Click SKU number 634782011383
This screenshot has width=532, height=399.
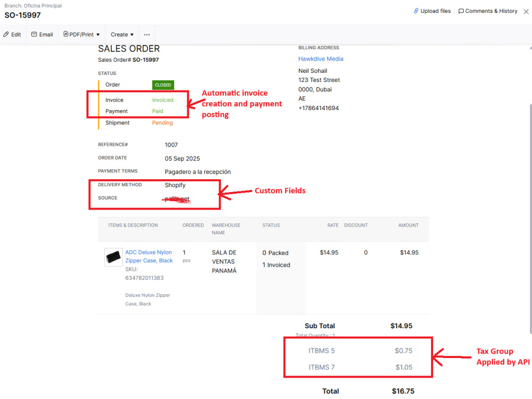coord(144,278)
